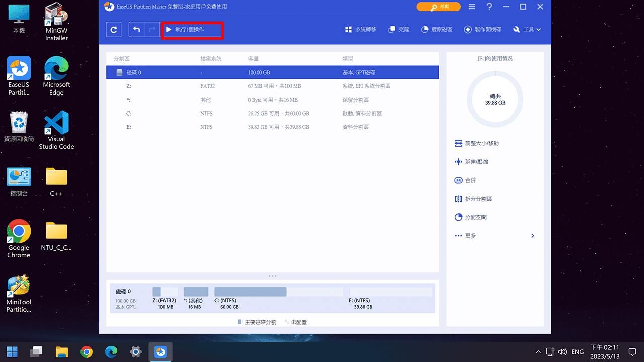Screen dimensions: 644x362
Task: Open the 克隆 (Clone) tool
Action: (398, 29)
